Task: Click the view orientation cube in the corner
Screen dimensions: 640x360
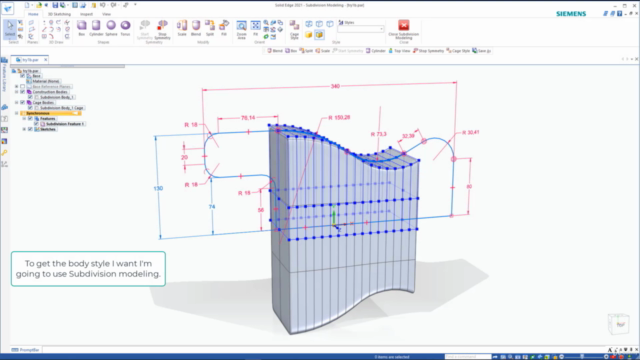Action: tap(618, 324)
